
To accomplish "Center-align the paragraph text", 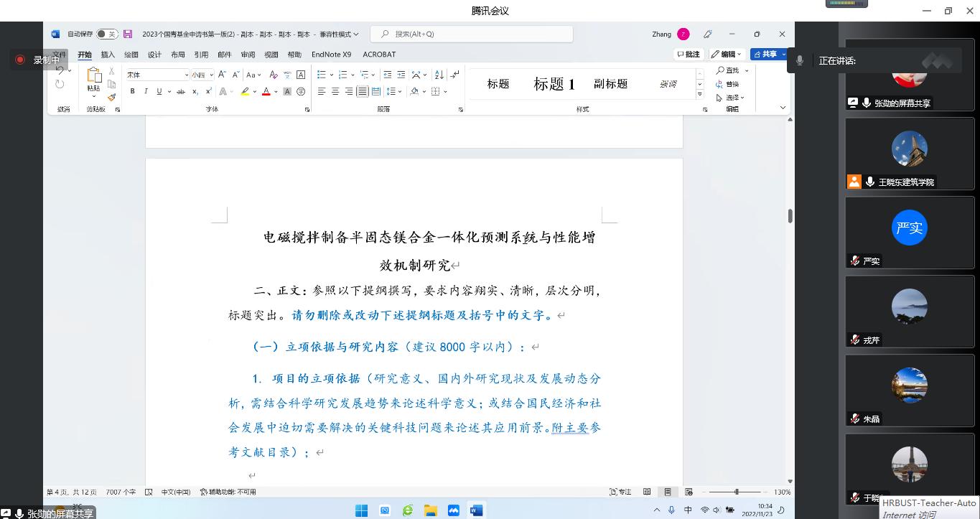I will pyautogui.click(x=335, y=91).
